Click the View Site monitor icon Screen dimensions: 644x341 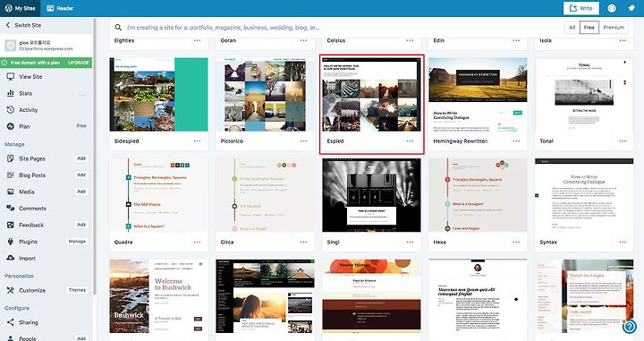[10, 76]
